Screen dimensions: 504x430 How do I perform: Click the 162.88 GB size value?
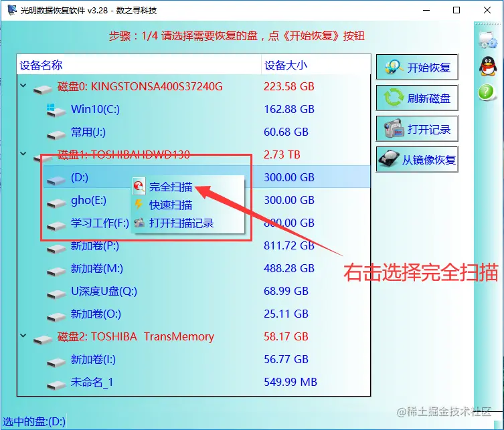(x=289, y=109)
